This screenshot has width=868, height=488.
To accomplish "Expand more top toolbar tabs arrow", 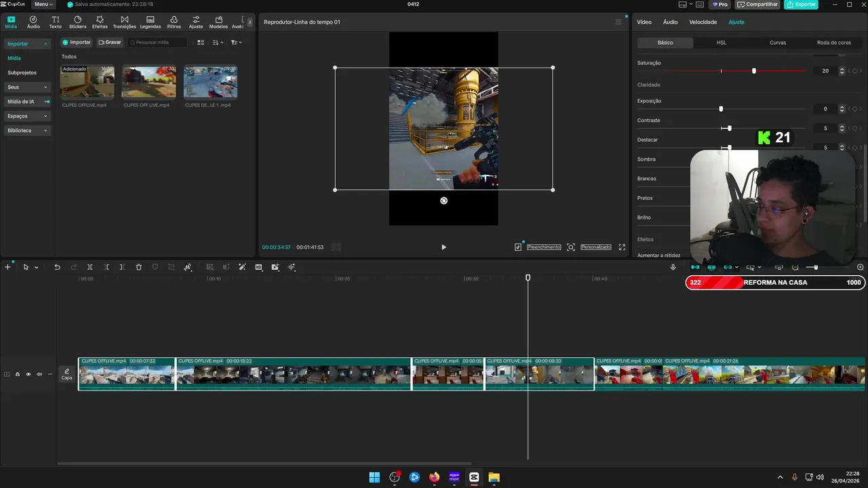I will pos(250,22).
